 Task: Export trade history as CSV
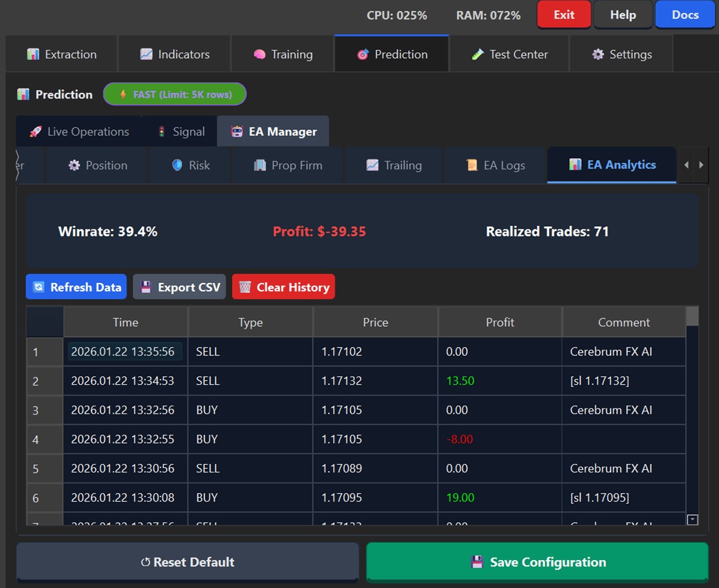coord(180,287)
